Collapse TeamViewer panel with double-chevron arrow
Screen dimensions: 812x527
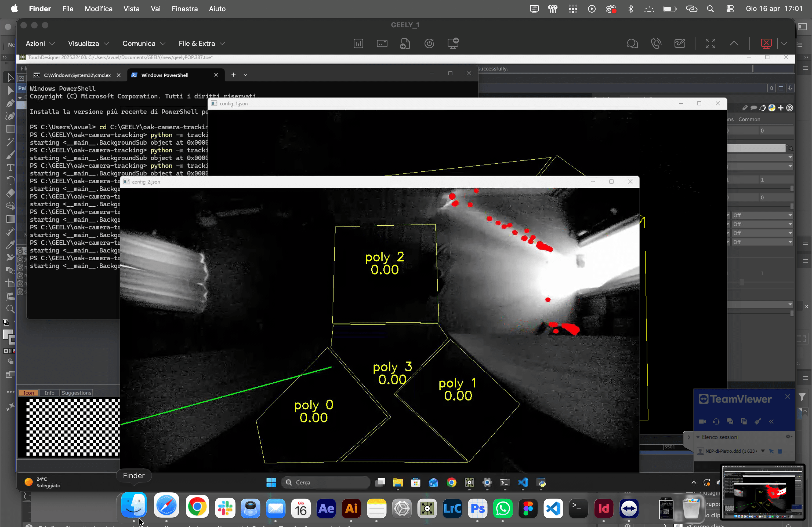point(771,422)
